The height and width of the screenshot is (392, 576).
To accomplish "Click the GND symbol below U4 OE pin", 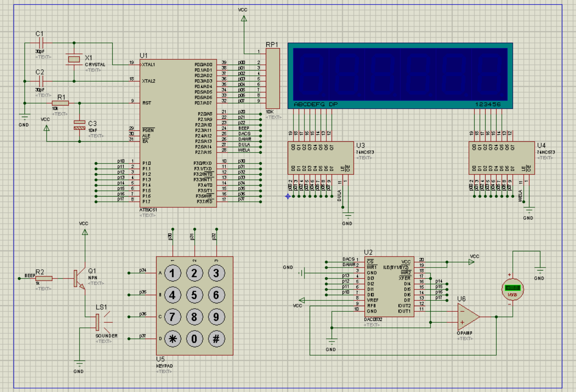I will (x=529, y=210).
